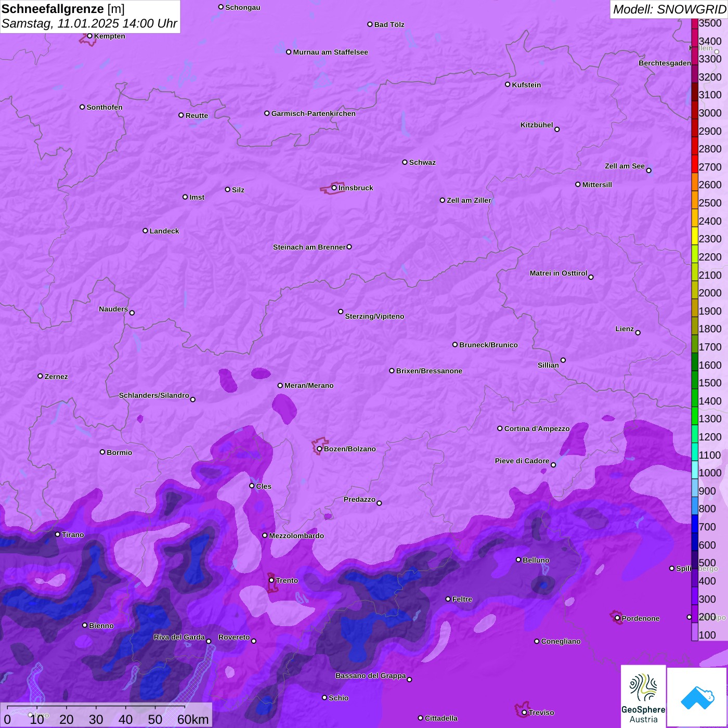The width and height of the screenshot is (728, 728).
Task: Click the Bassano del Grappa label
Action: pos(370,675)
